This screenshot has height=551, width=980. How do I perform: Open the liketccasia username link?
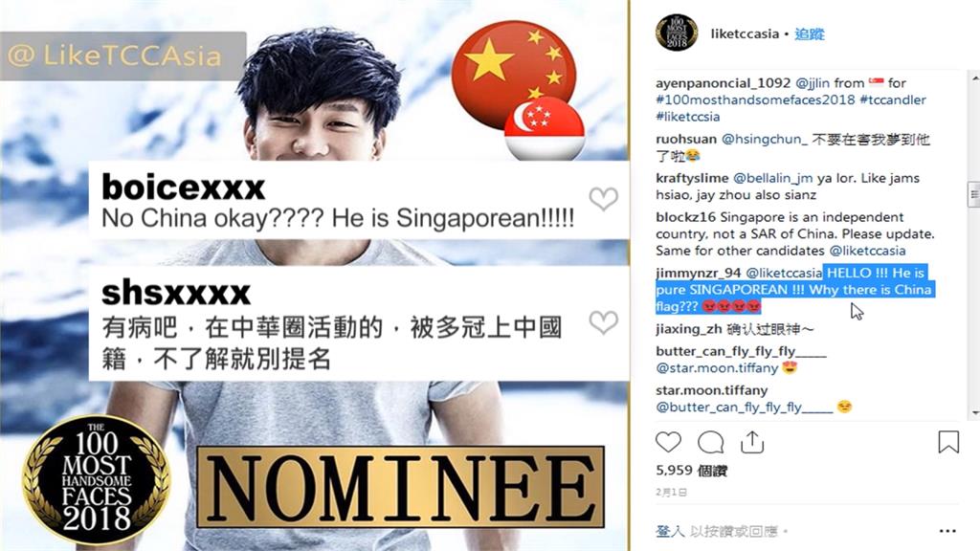(x=745, y=33)
